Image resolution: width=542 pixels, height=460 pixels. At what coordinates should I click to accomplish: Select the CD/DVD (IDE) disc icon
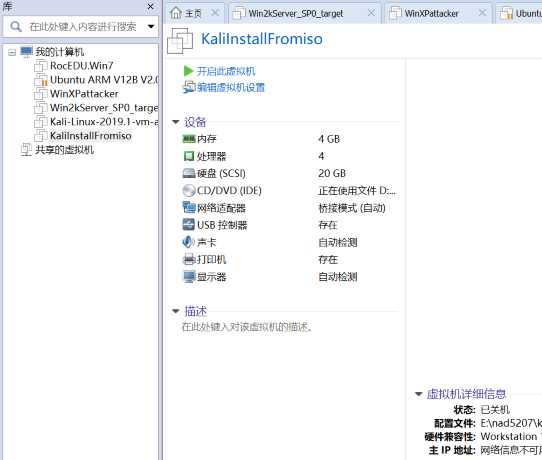pyautogui.click(x=189, y=190)
